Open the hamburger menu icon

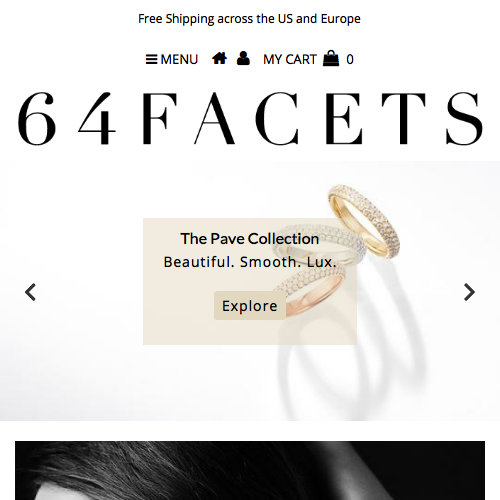coord(151,60)
